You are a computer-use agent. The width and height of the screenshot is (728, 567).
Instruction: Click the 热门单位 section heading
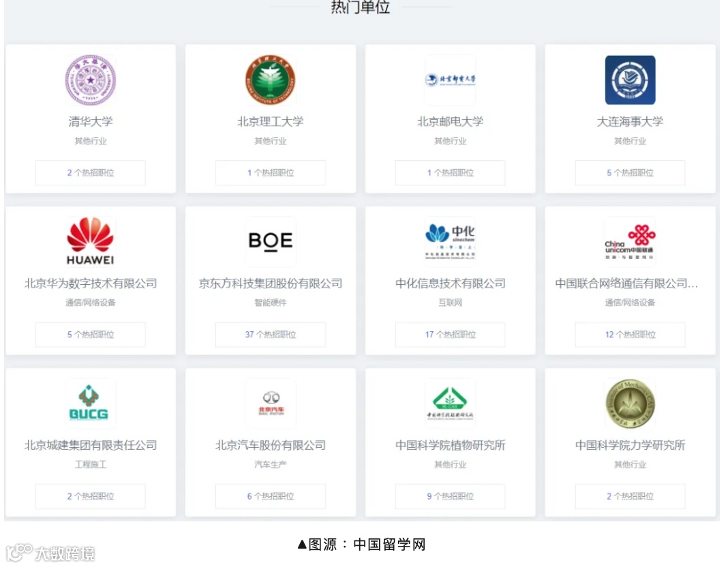[361, 7]
